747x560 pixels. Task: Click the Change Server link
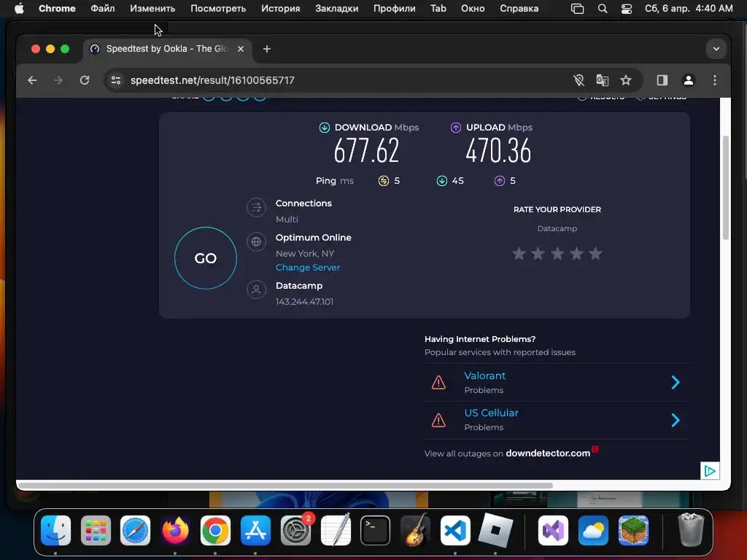coord(308,268)
